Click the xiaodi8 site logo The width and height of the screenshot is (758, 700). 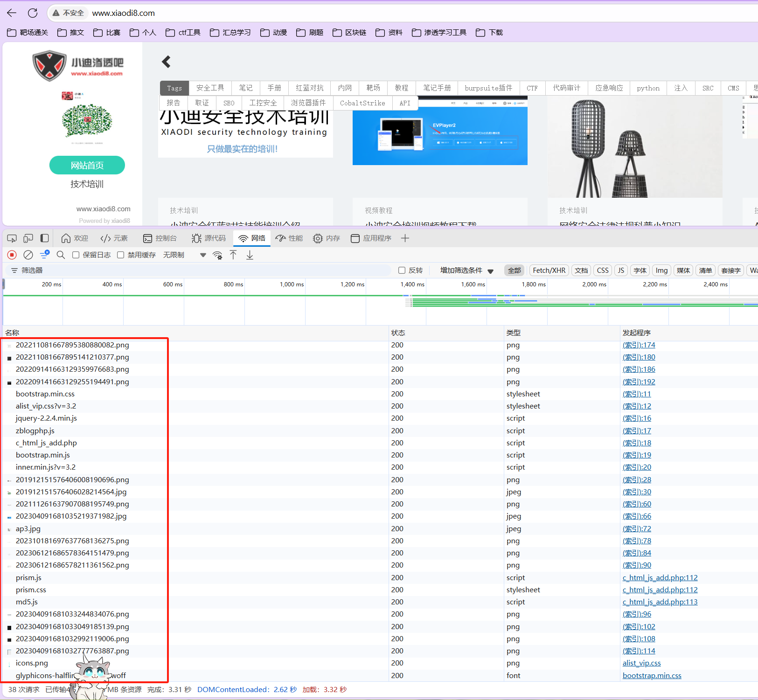pyautogui.click(x=78, y=66)
